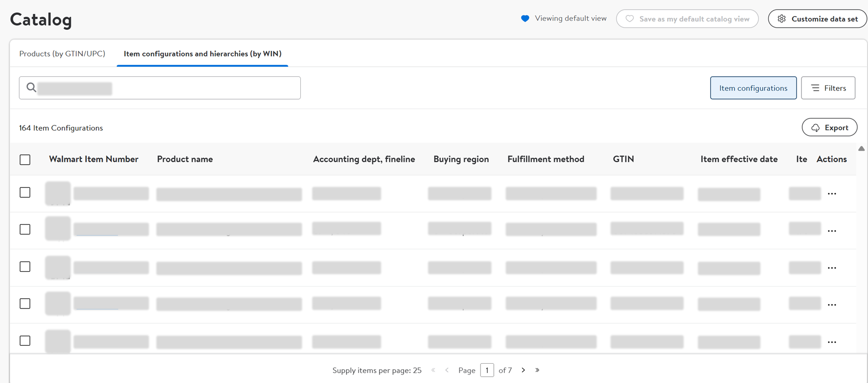Image resolution: width=868 pixels, height=383 pixels.
Task: Open actions menu for fifth row
Action: point(832,342)
